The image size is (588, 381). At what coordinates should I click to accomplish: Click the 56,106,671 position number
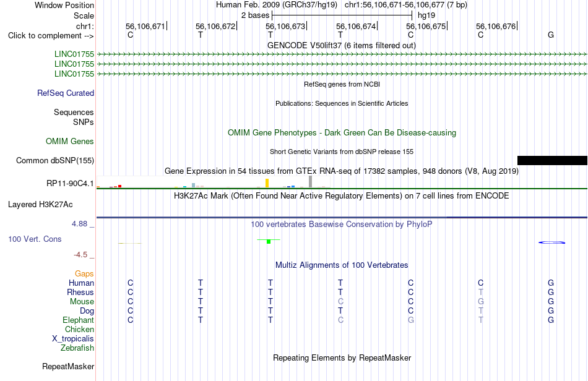pyautogui.click(x=145, y=26)
